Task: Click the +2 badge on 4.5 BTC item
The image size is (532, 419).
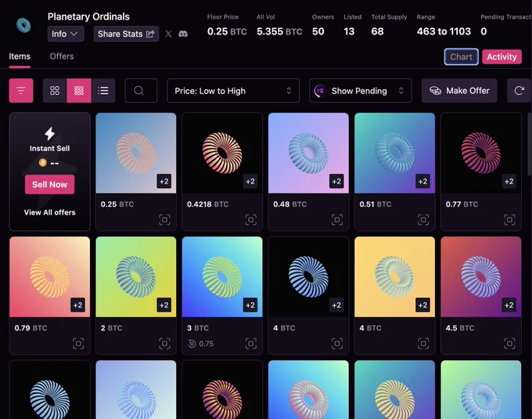Action: [x=509, y=305]
